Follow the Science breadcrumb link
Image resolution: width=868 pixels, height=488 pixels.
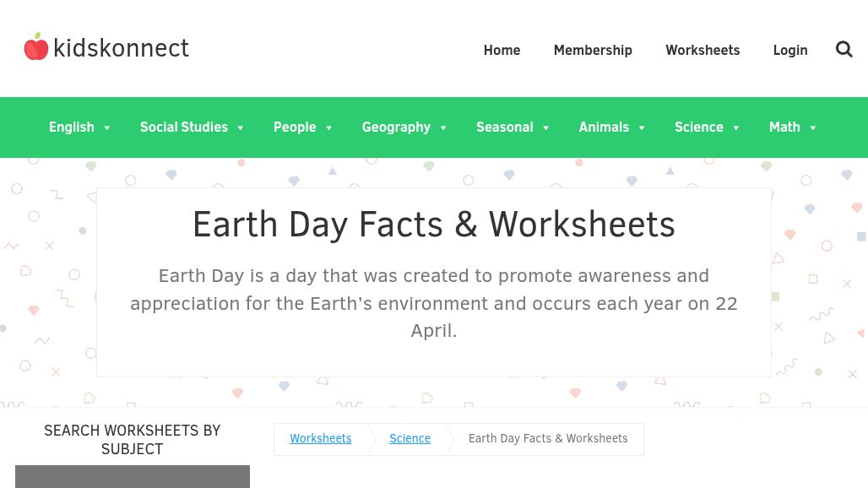tap(410, 438)
